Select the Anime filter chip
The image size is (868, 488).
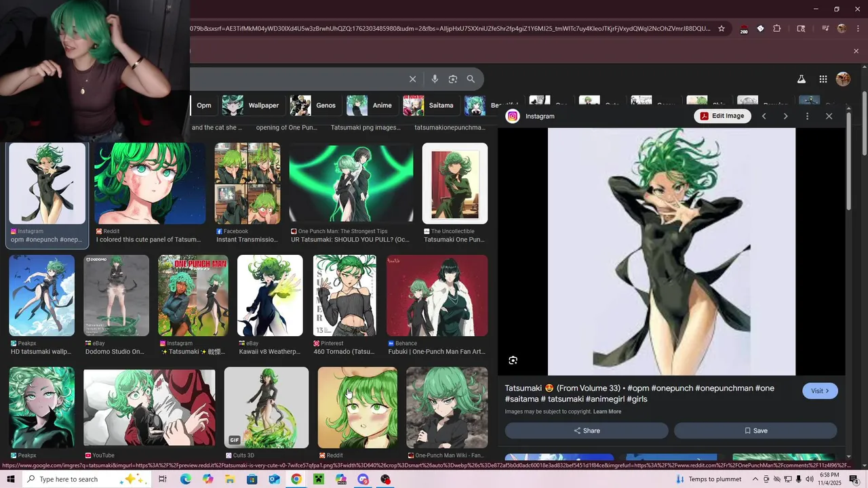tap(371, 105)
